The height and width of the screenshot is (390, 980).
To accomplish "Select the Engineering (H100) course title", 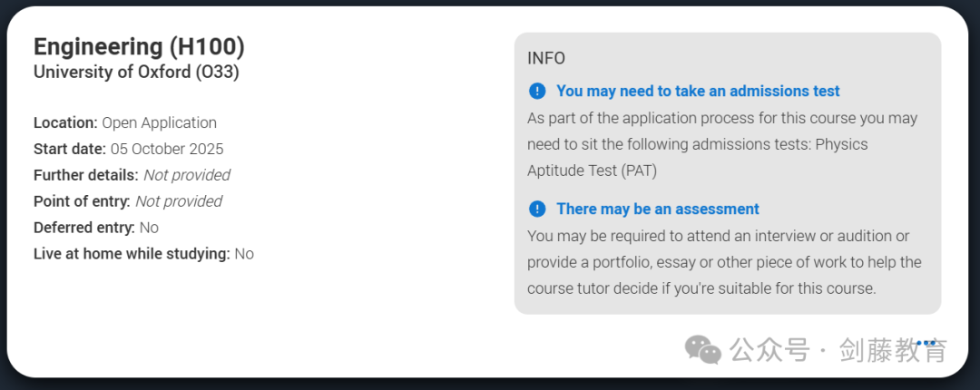I will pyautogui.click(x=140, y=47).
